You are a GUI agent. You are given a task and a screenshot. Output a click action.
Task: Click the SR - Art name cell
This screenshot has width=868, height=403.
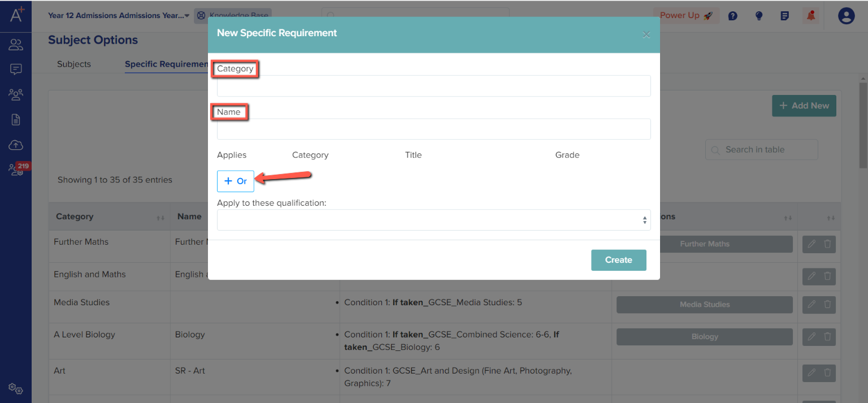click(x=190, y=371)
